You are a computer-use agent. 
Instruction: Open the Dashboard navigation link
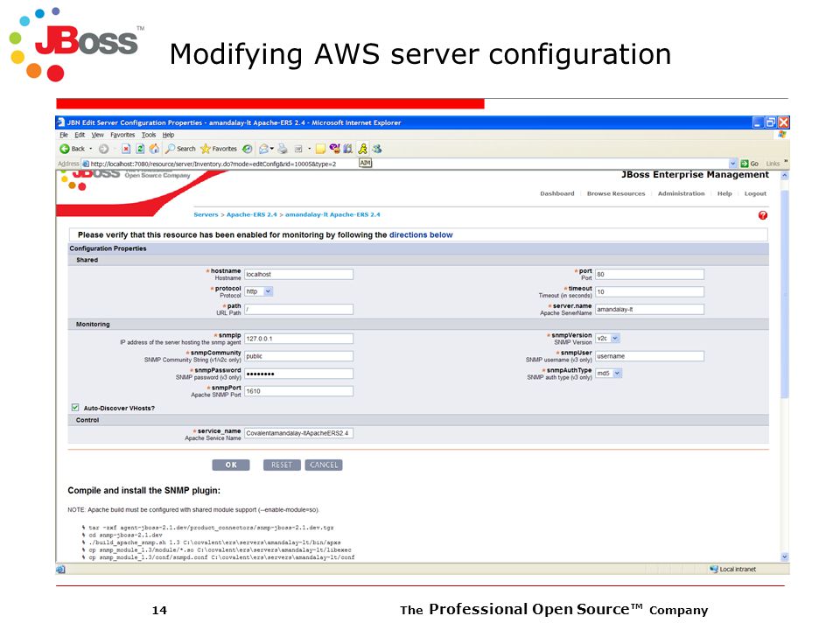[557, 193]
